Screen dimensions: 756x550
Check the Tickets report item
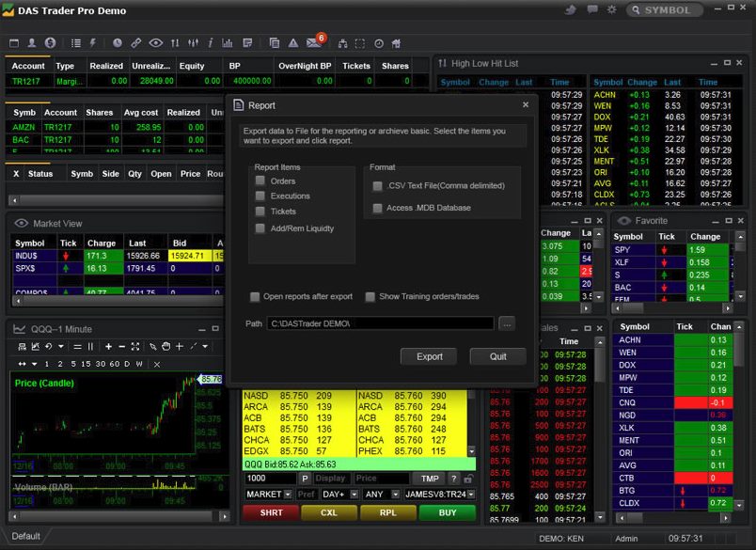(x=260, y=212)
